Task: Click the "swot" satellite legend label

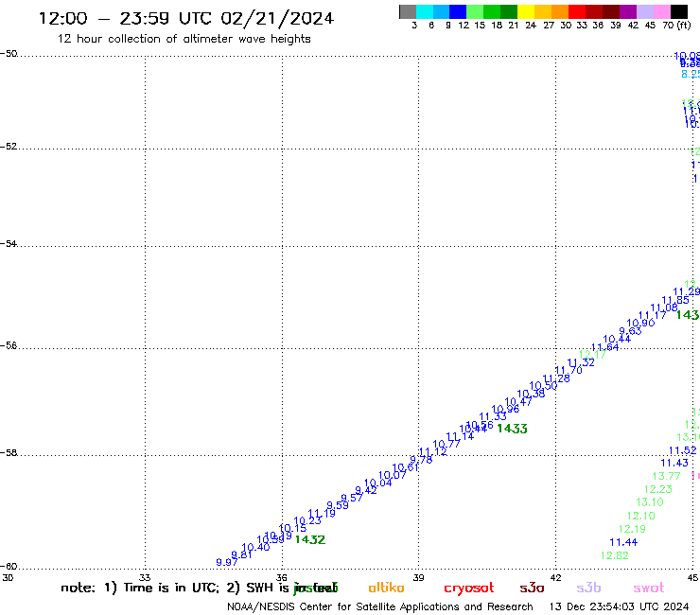Action: point(649,589)
